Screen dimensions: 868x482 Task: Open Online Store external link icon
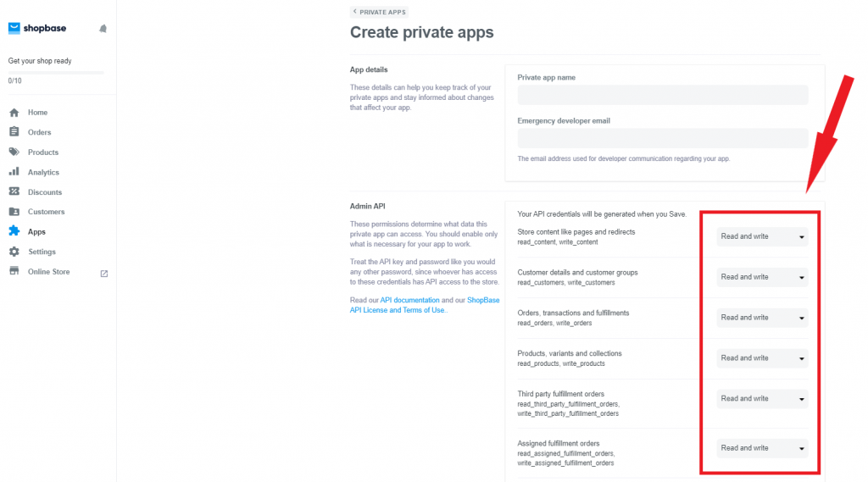pos(104,274)
